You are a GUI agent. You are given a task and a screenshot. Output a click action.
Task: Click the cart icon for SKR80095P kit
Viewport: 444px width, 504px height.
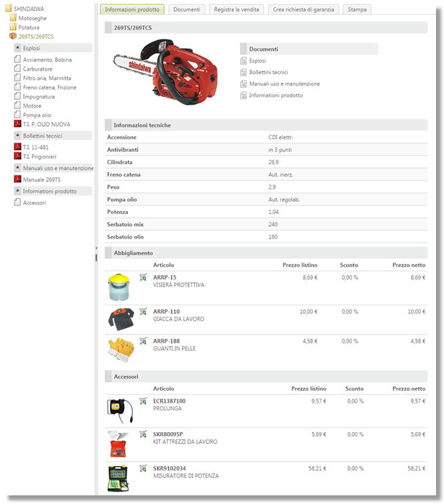point(143,434)
